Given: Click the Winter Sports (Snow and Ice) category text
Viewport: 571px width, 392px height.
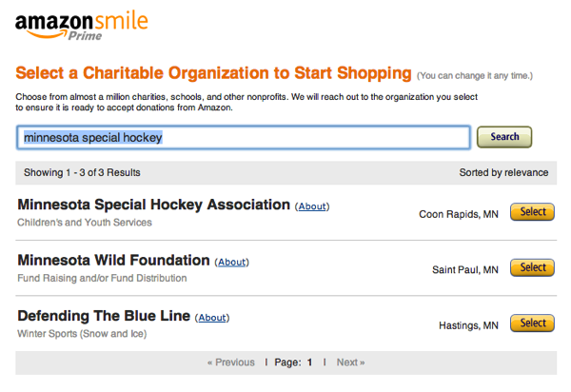Looking at the screenshot, I should [83, 334].
